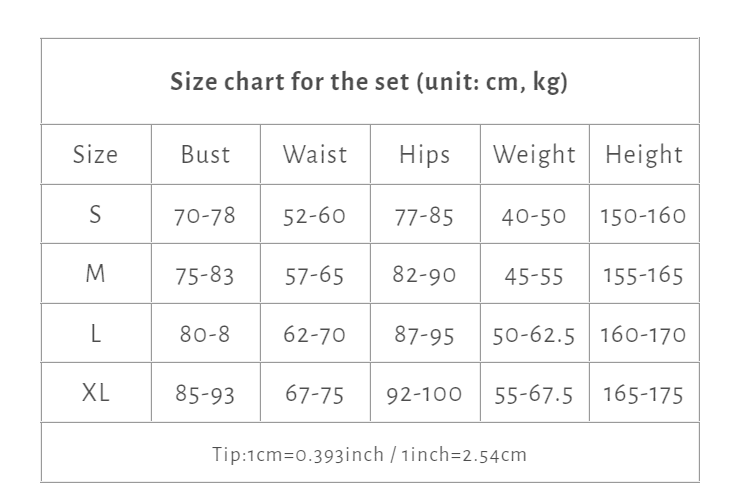
Task: Click the hips value 87-95
Action: point(424,334)
